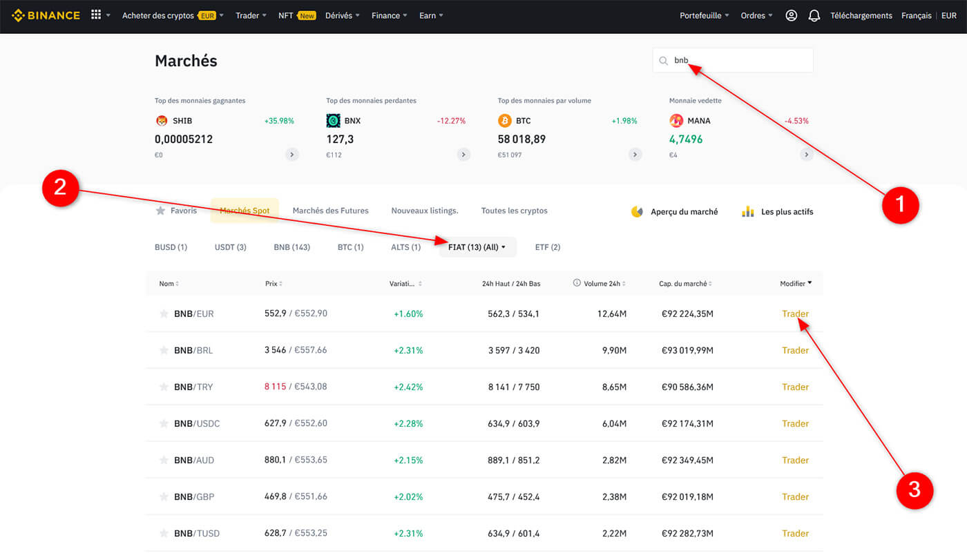
Task: Click Trader for BNB/USDC
Action: (x=795, y=423)
